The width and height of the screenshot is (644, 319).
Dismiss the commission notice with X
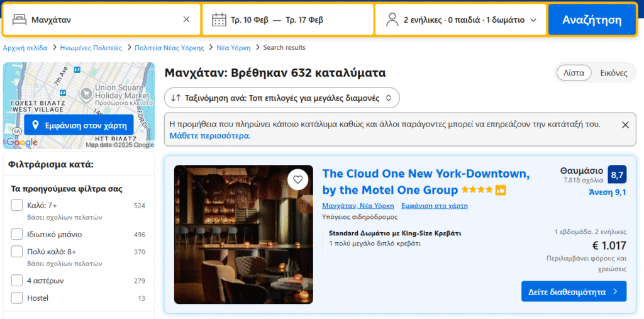click(x=625, y=125)
